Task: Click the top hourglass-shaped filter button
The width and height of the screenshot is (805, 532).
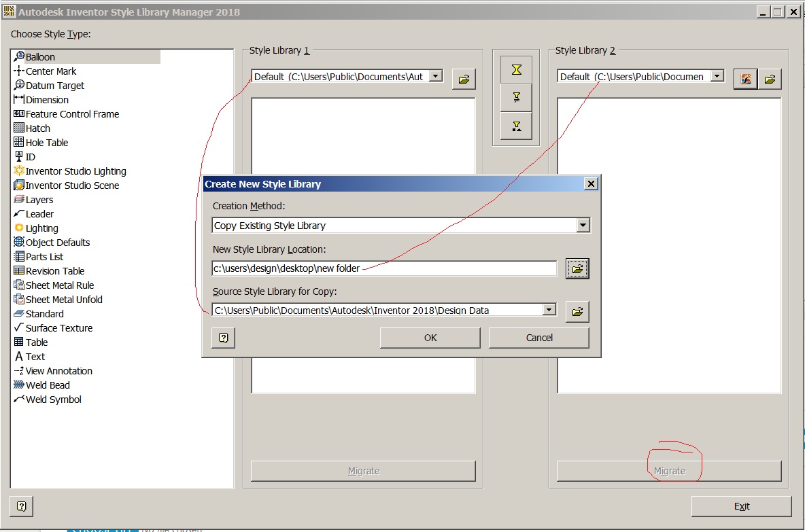Action: tap(517, 70)
